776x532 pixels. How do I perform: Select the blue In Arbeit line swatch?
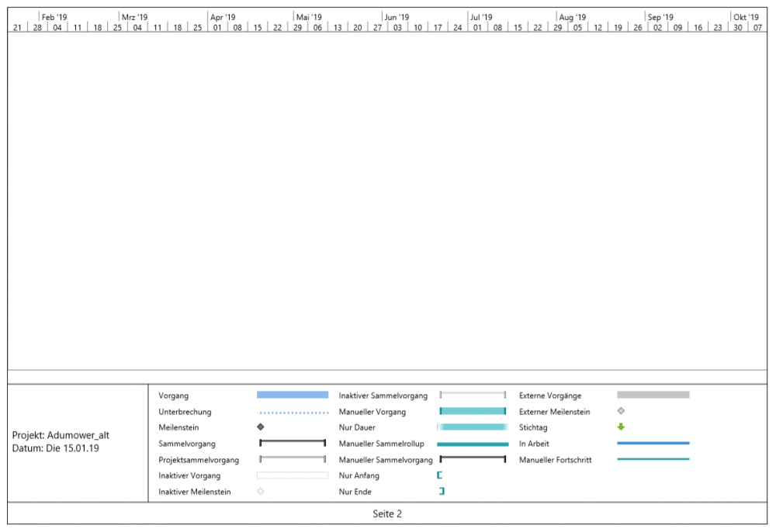(653, 443)
